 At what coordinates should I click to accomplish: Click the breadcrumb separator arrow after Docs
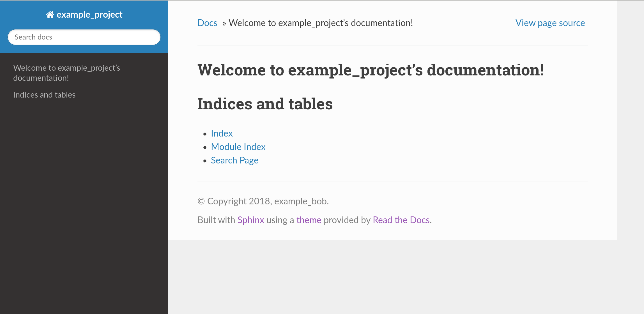tap(224, 23)
